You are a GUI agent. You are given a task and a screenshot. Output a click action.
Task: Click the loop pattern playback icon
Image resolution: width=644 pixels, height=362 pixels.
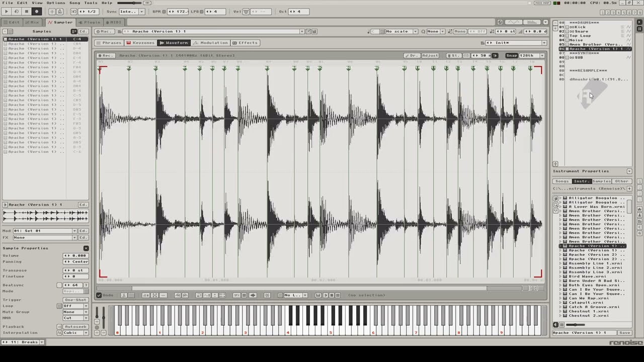pos(17,12)
